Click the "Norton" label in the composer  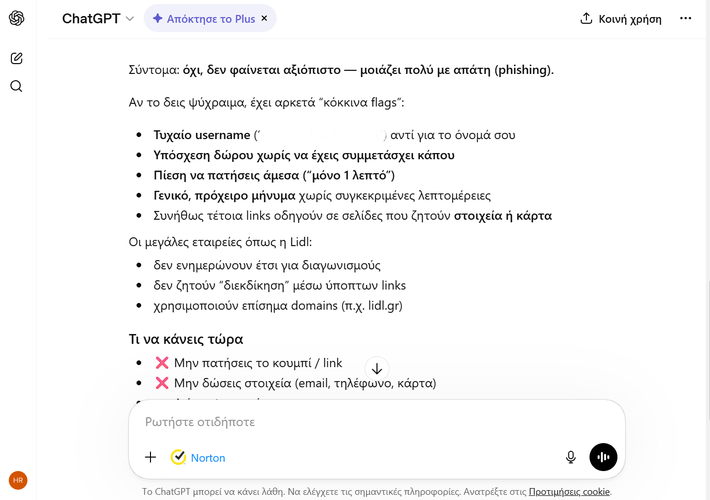click(x=208, y=458)
